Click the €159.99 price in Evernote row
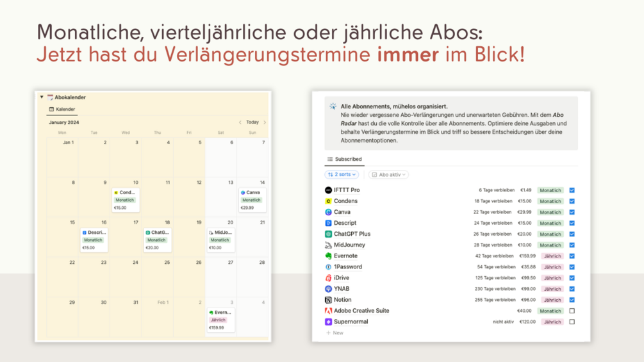The height and width of the screenshot is (362, 644). (x=527, y=256)
